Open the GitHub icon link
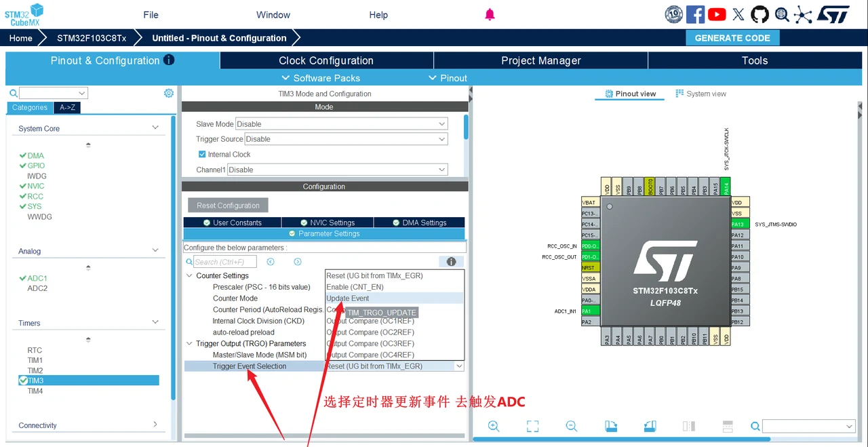Screen dimensions: 868x447 point(759,14)
